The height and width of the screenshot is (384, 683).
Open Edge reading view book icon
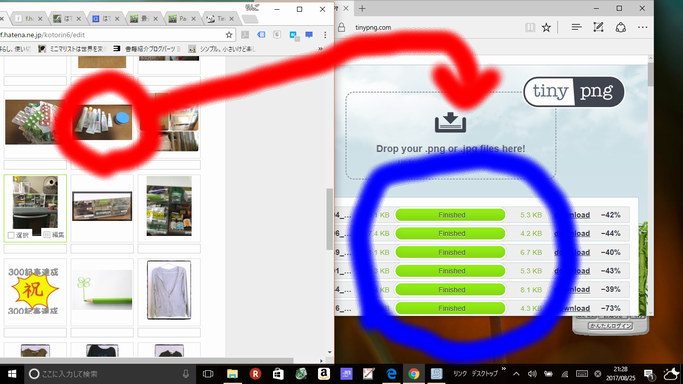(530, 27)
